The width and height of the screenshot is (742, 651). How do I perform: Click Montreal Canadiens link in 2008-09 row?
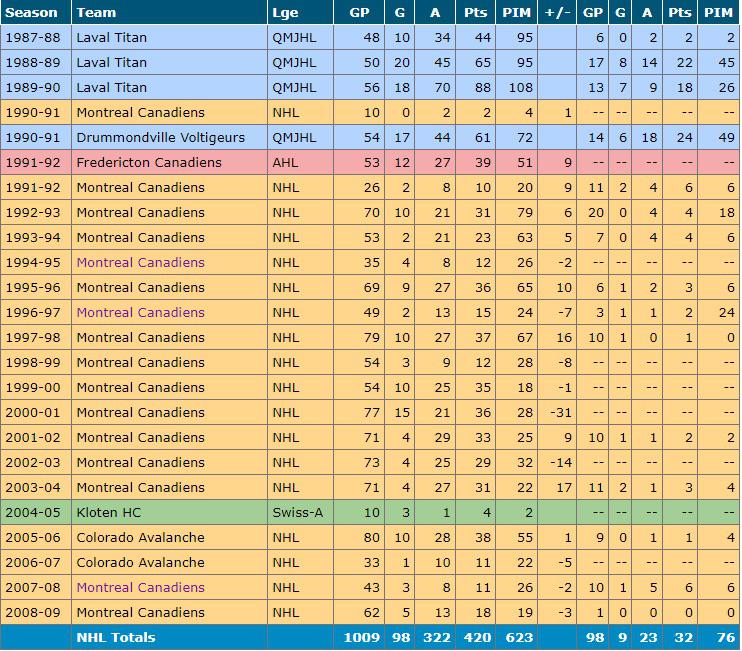140,612
